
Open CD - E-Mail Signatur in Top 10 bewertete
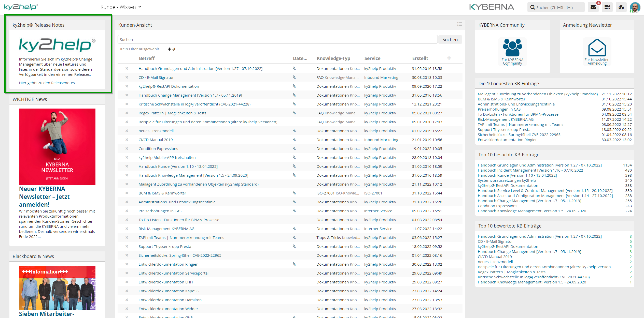[x=495, y=241]
